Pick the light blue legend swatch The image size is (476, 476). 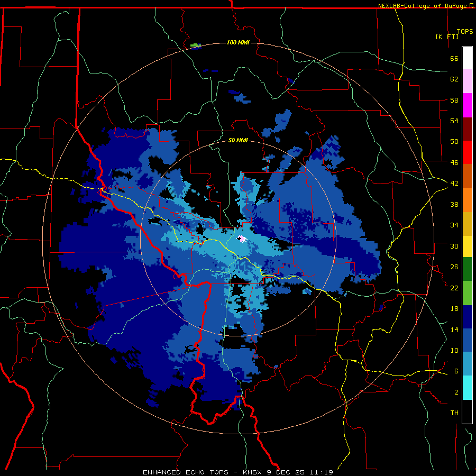[x=467, y=364]
